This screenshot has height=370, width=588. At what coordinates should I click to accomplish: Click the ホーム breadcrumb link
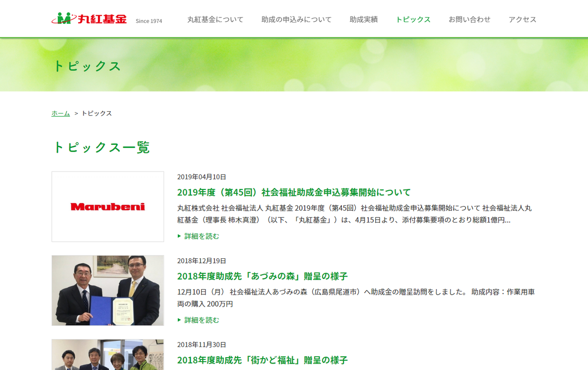coord(61,113)
